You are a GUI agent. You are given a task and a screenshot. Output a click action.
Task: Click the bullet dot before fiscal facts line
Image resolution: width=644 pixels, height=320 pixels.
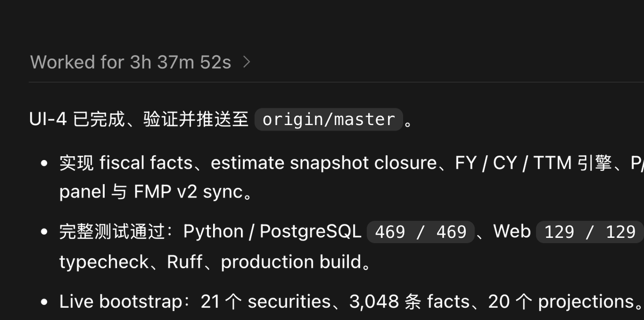pyautogui.click(x=45, y=163)
